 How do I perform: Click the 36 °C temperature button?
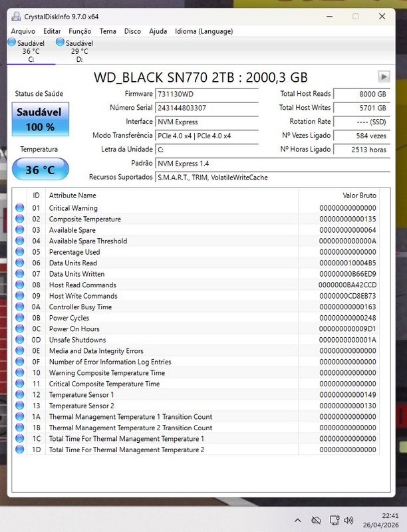[x=41, y=170]
